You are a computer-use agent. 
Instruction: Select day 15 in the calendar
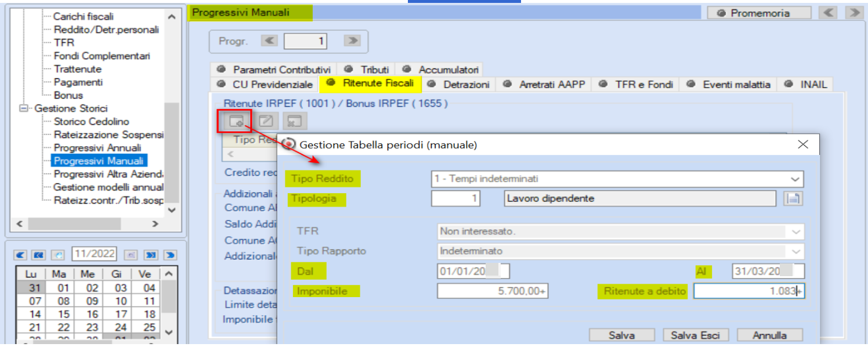63,314
